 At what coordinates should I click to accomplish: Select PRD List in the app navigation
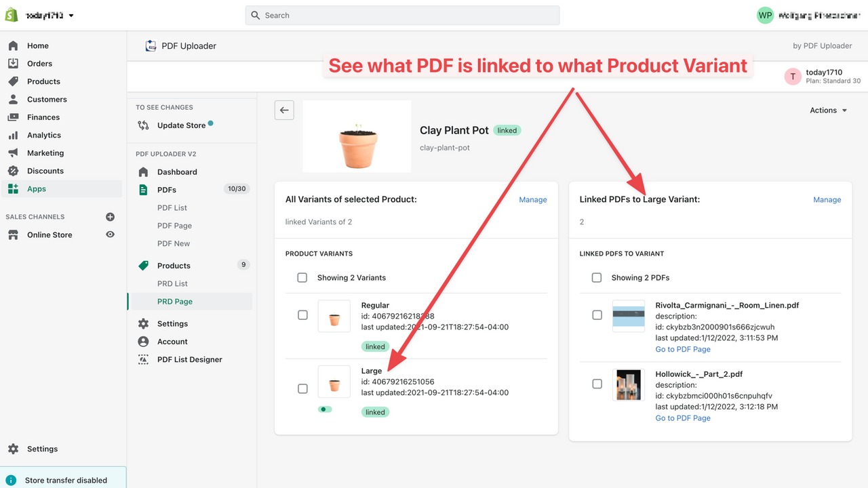click(x=172, y=283)
